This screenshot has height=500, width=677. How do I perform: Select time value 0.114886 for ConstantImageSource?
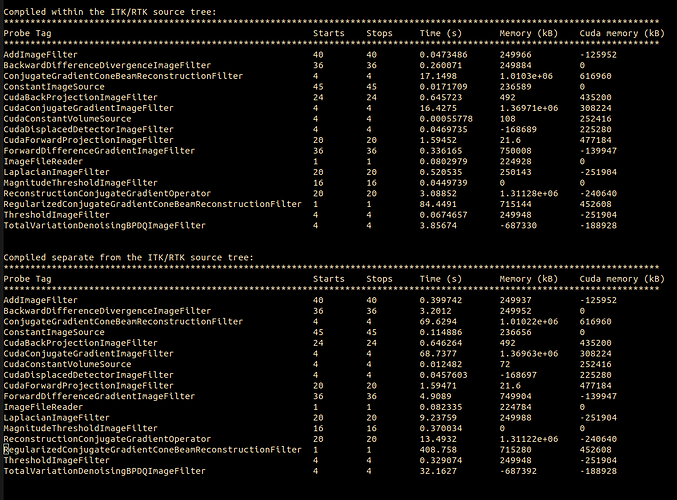(x=441, y=332)
